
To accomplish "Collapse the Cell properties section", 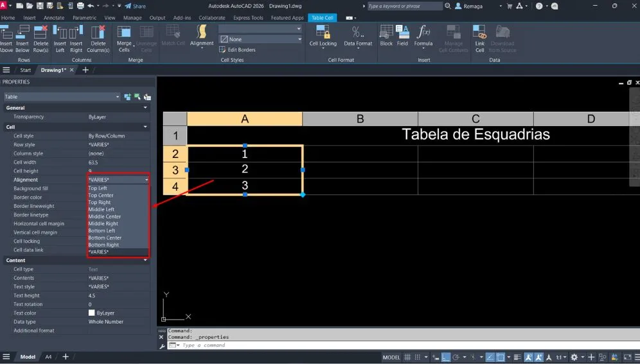I will pyautogui.click(x=145, y=126).
